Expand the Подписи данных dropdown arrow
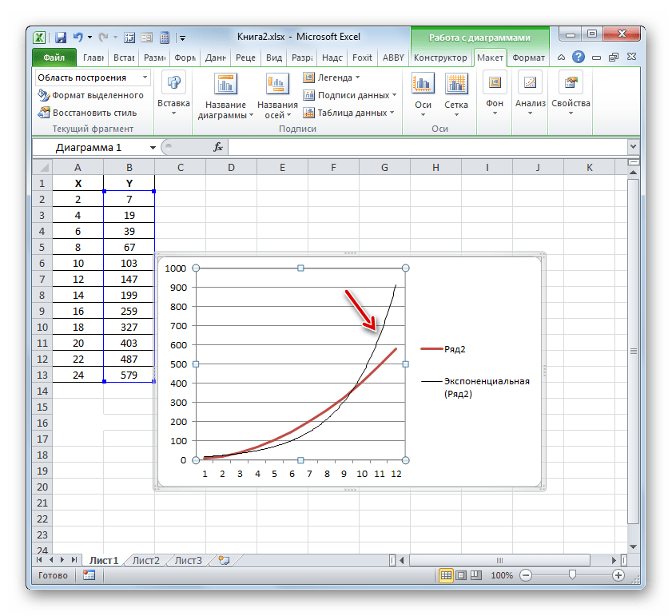672x616 pixels. point(394,95)
